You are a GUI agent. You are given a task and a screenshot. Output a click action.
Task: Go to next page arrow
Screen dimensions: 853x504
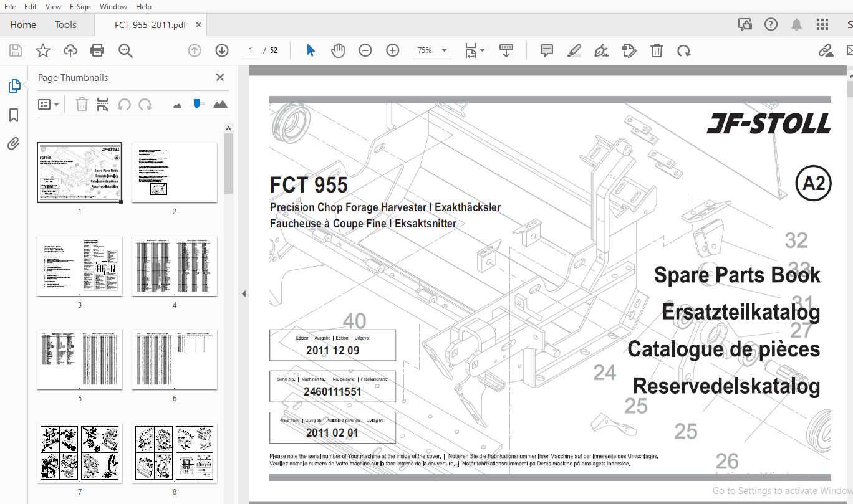click(222, 50)
